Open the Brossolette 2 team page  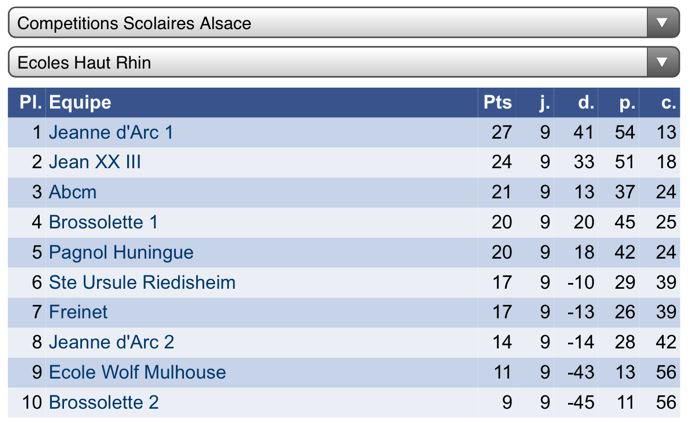click(104, 402)
